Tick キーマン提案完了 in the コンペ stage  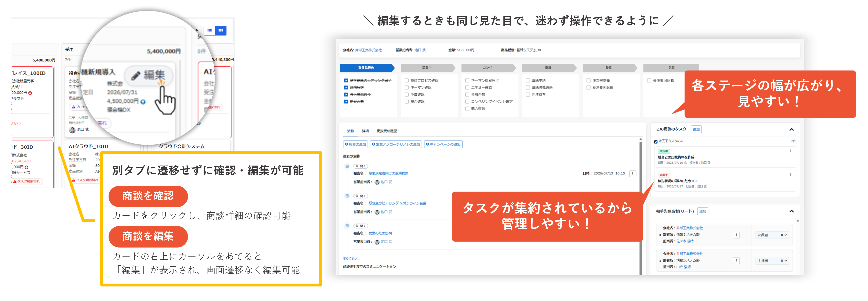point(467,81)
